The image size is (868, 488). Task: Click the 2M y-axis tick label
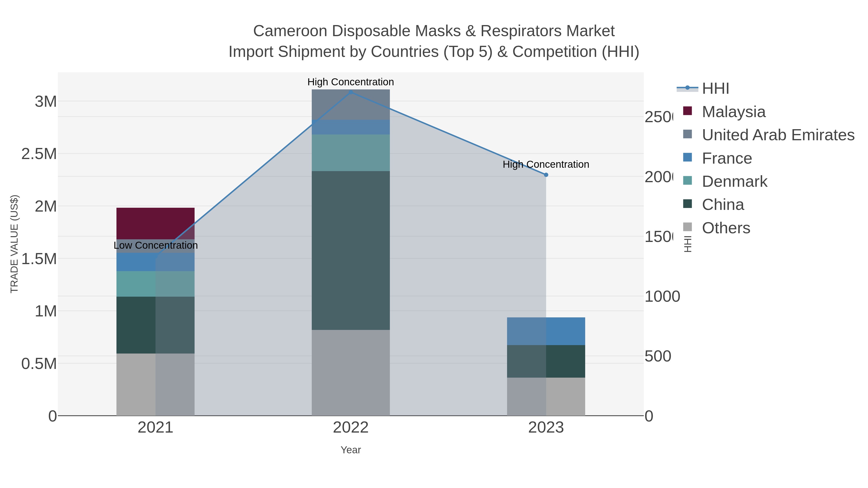point(46,207)
